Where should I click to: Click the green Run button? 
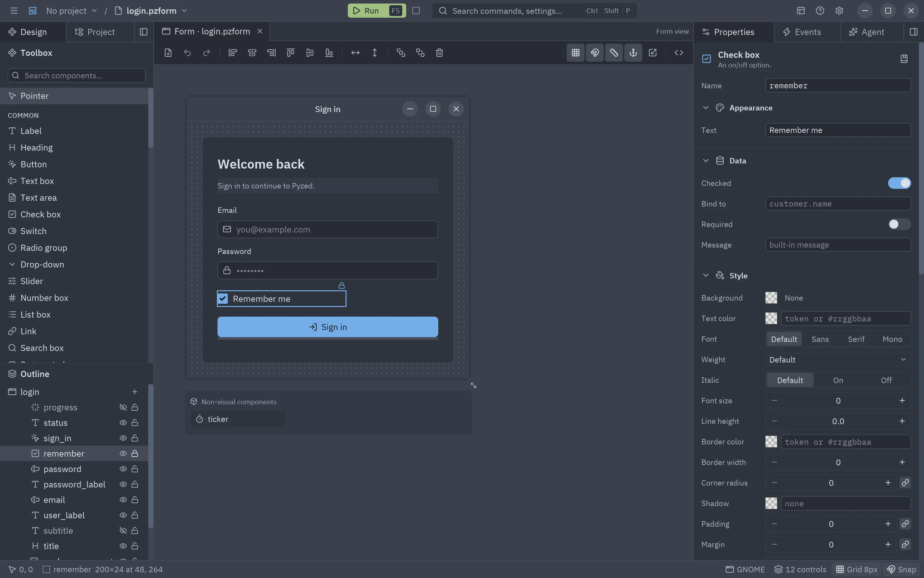pos(376,11)
